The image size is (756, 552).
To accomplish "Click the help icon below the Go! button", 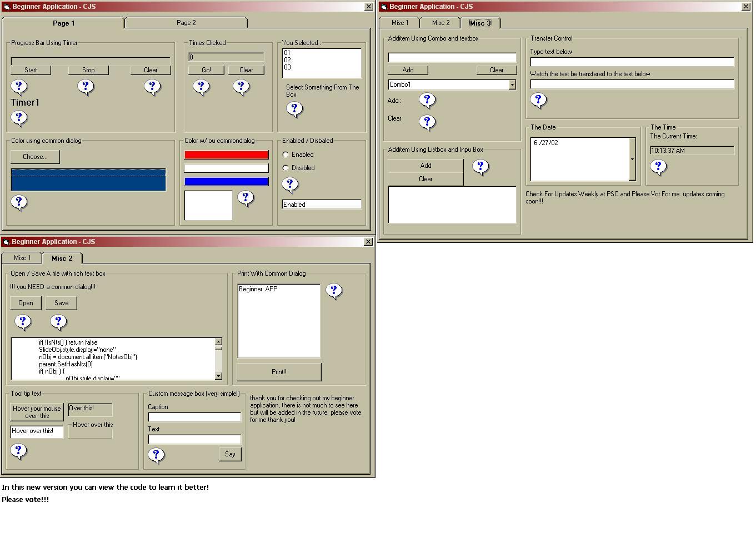I will coord(201,87).
